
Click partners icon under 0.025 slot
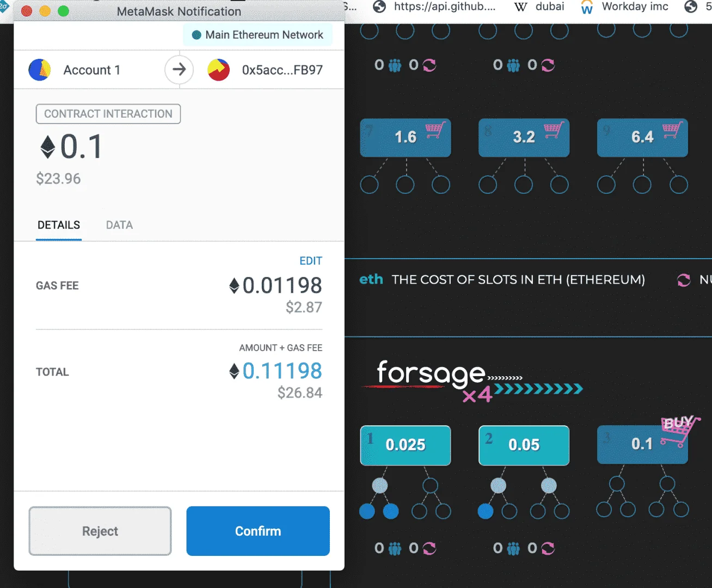click(395, 548)
